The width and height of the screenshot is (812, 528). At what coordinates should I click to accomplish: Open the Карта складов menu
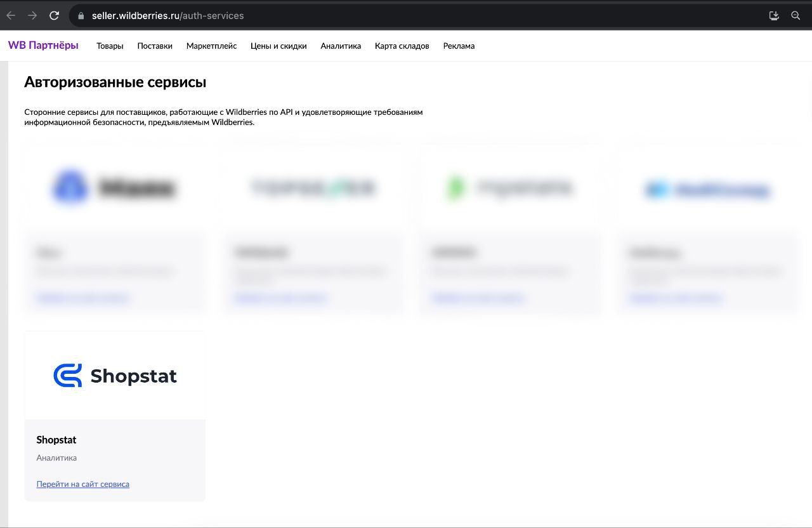click(402, 46)
